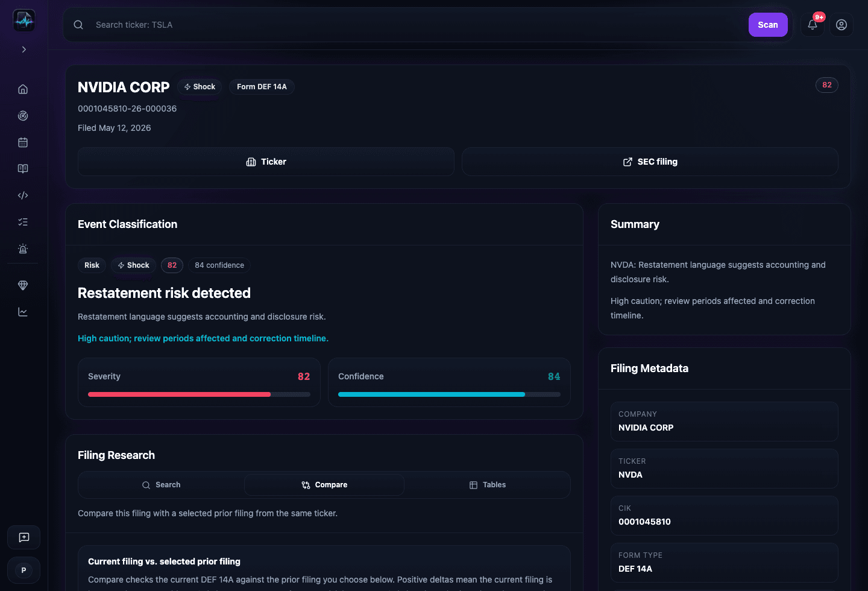Click the Shock tag in Event Classification
This screenshot has height=591, width=868.
click(x=133, y=265)
